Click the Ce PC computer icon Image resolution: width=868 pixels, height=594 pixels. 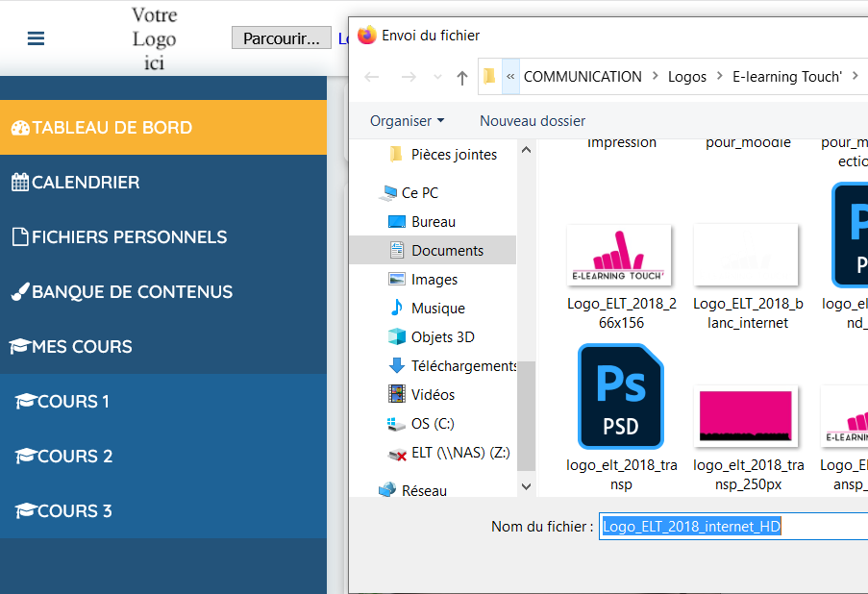coord(388,192)
